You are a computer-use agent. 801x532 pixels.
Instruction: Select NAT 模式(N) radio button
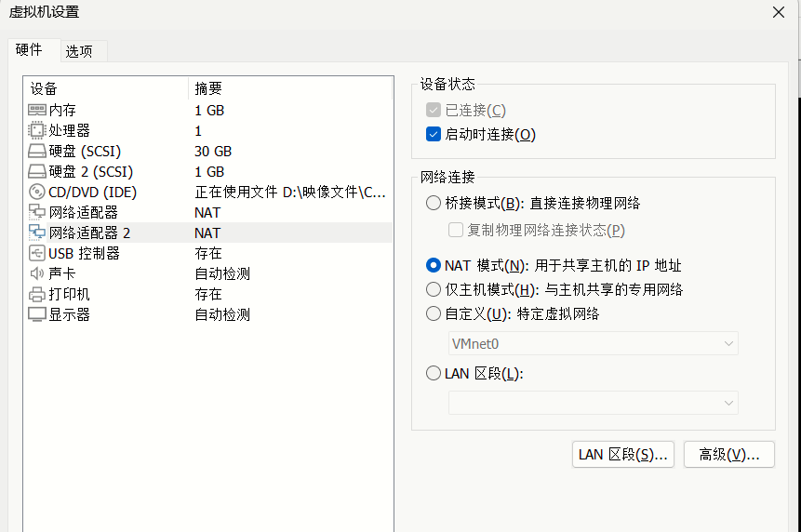[x=434, y=265]
